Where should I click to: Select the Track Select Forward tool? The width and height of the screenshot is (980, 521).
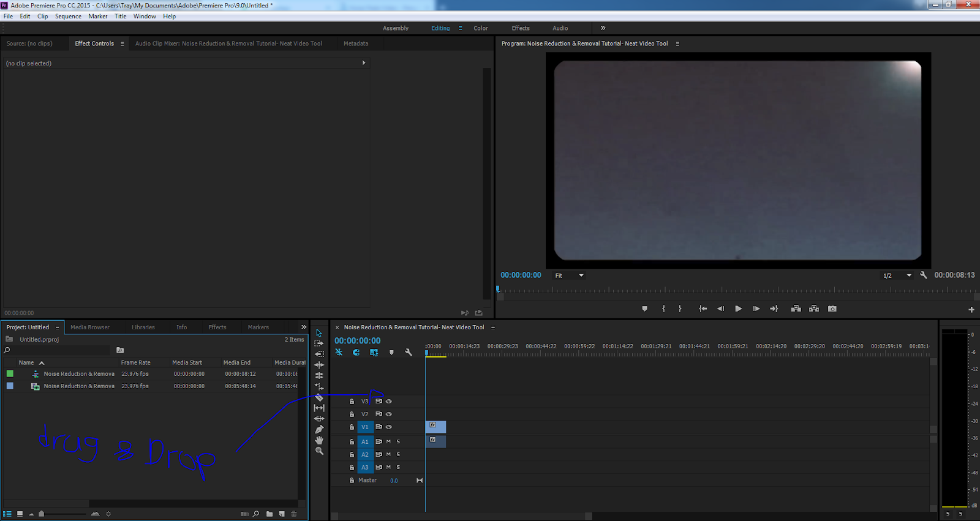point(319,343)
